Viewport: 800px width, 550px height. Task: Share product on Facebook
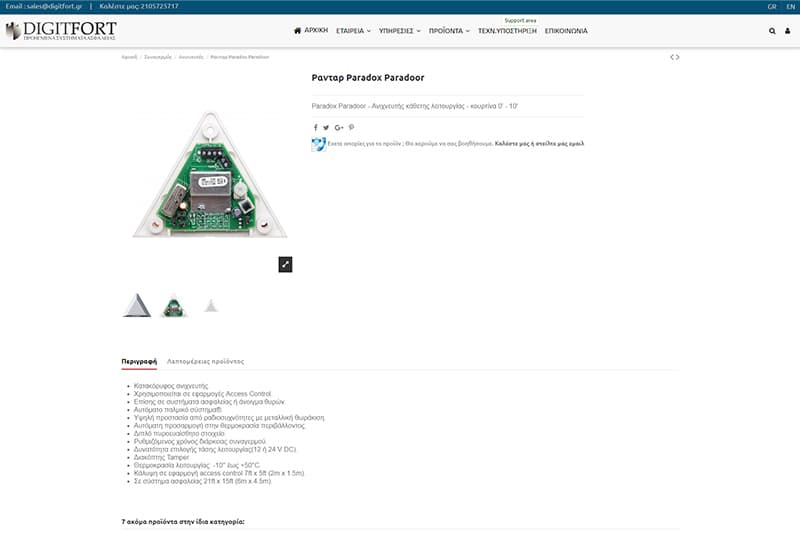tap(315, 128)
